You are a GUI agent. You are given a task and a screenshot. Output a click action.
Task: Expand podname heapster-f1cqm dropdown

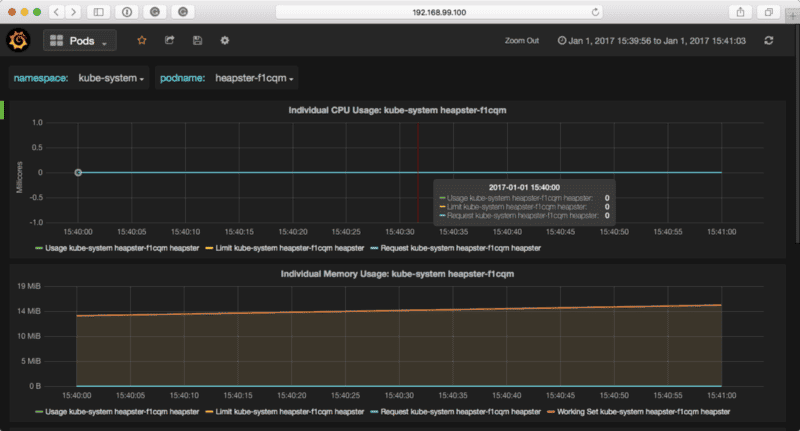pos(254,78)
